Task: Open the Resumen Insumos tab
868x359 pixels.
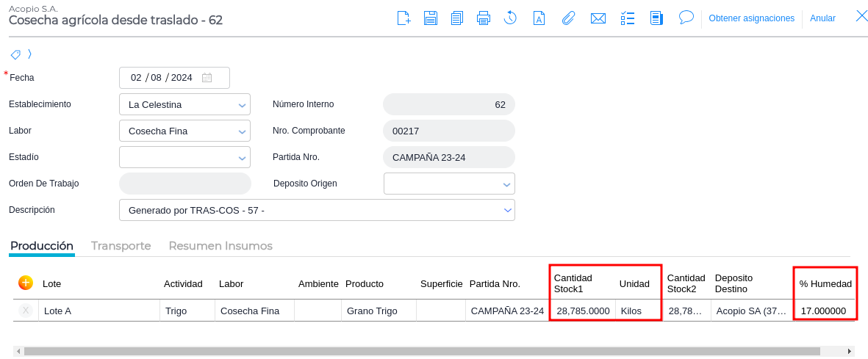Action: (220, 246)
